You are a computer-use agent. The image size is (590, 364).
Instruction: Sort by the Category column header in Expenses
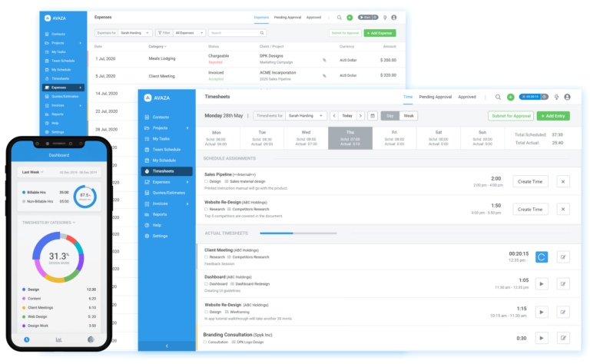point(157,47)
